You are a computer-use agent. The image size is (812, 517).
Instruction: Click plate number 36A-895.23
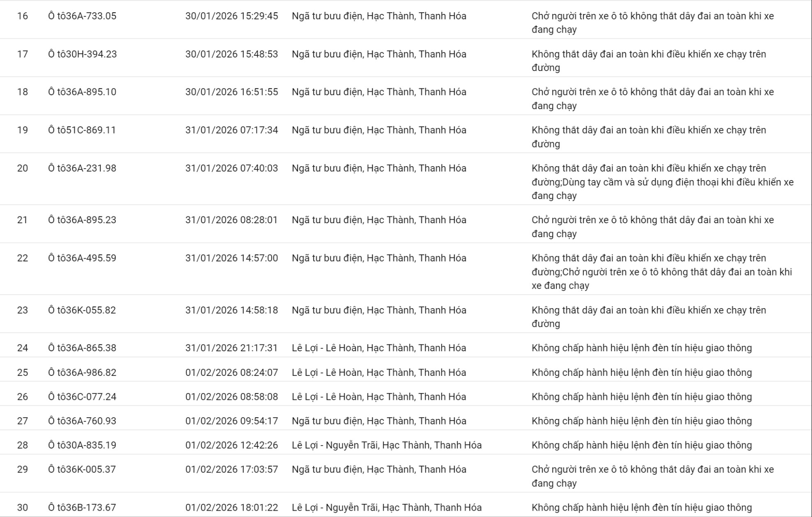pyautogui.click(x=82, y=220)
